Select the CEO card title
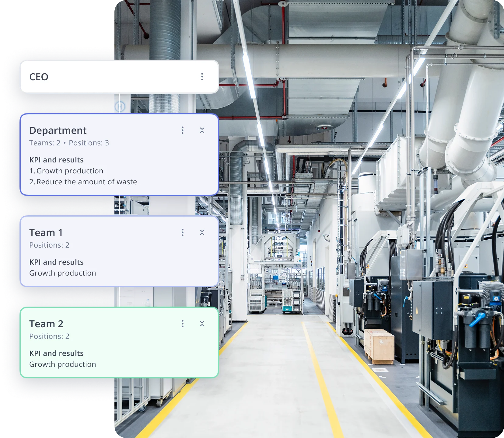 (39, 77)
